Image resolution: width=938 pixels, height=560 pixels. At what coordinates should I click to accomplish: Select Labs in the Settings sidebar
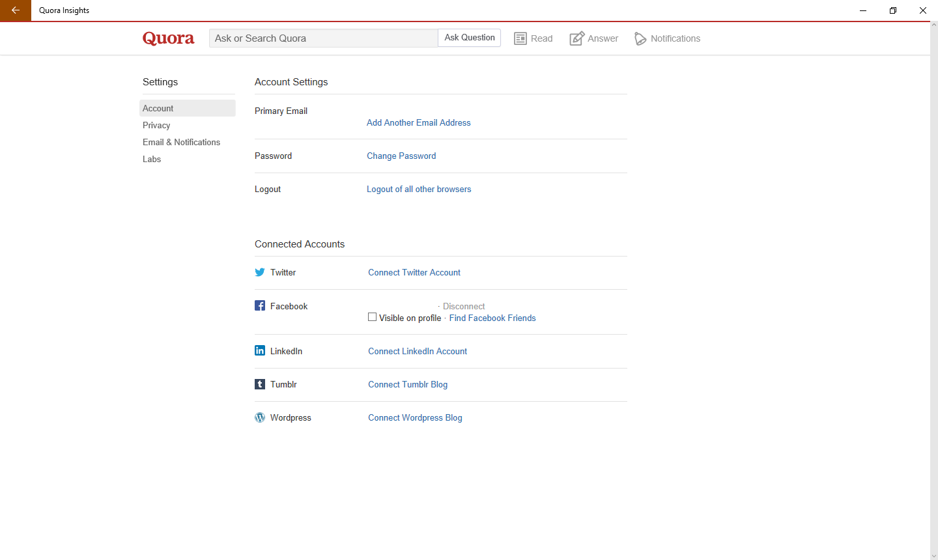click(152, 159)
